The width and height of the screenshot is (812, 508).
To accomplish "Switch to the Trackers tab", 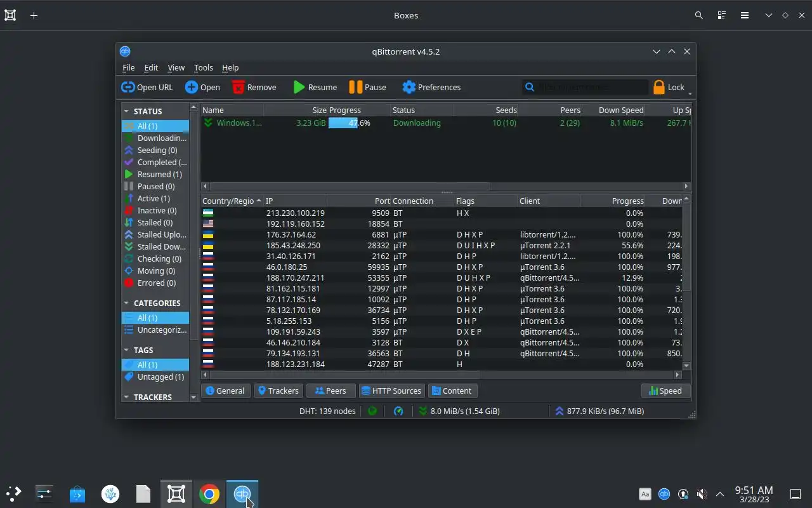I will [x=277, y=391].
